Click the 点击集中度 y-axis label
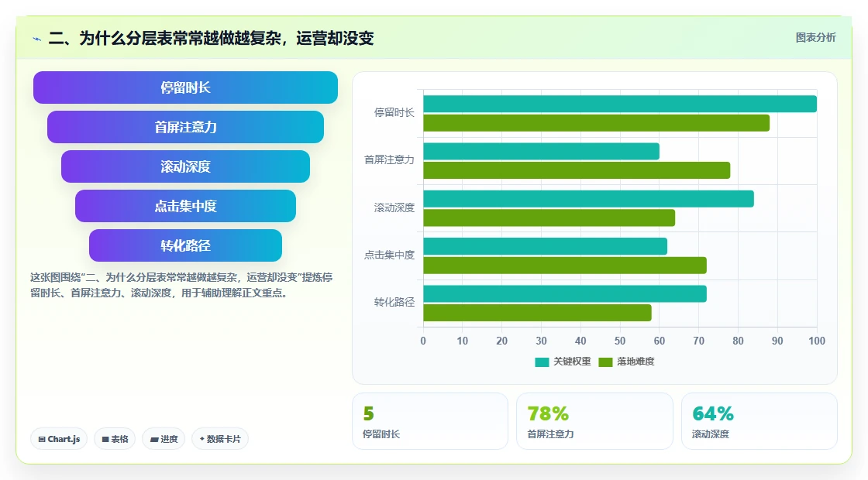The image size is (868, 480). point(389,255)
